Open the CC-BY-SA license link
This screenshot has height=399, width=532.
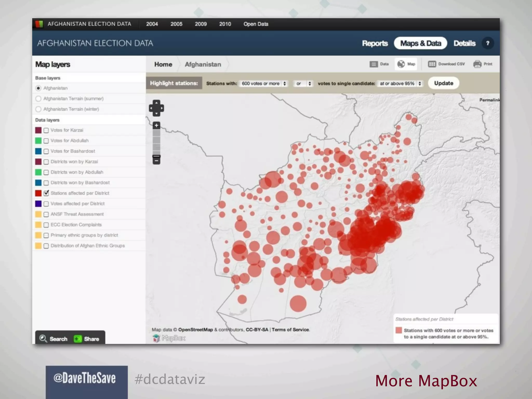[257, 330]
